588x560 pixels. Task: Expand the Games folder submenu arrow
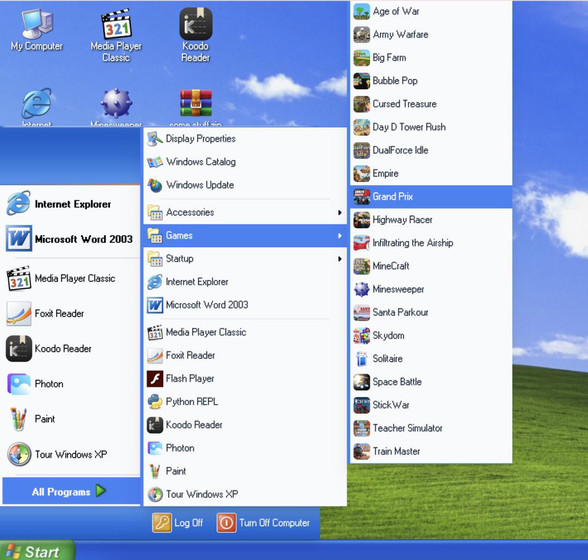tap(339, 236)
